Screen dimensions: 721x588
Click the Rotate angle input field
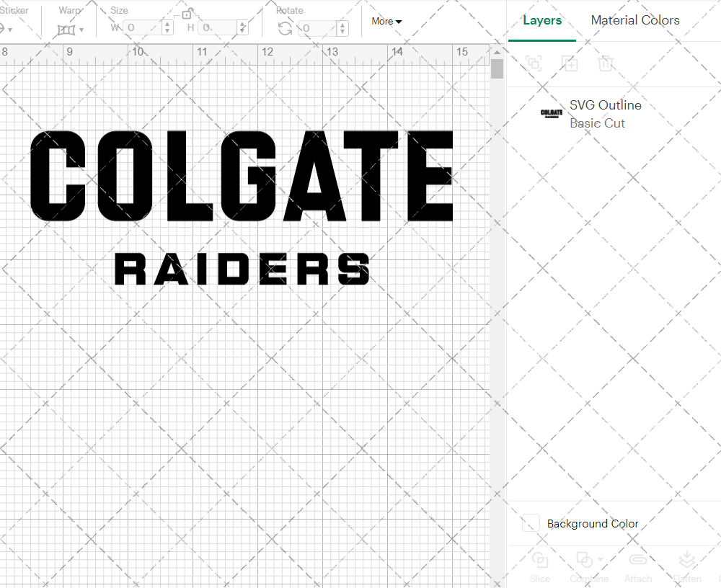317,28
